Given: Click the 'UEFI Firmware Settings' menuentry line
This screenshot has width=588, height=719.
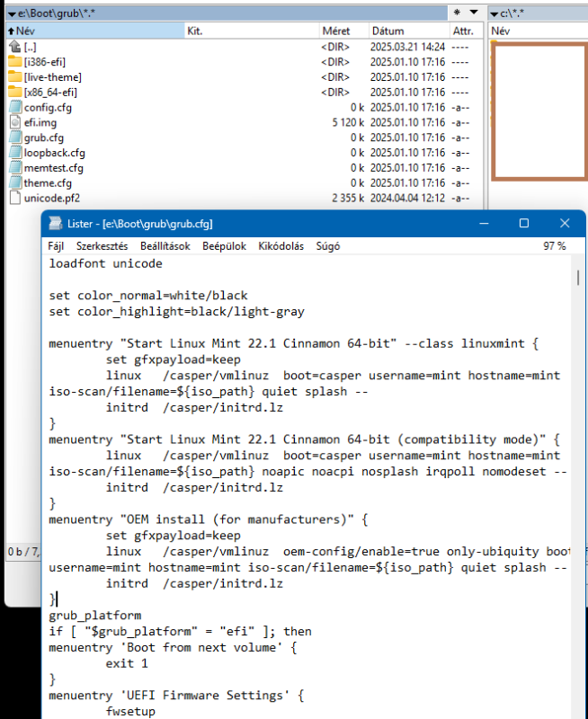Looking at the screenshot, I should point(176,696).
